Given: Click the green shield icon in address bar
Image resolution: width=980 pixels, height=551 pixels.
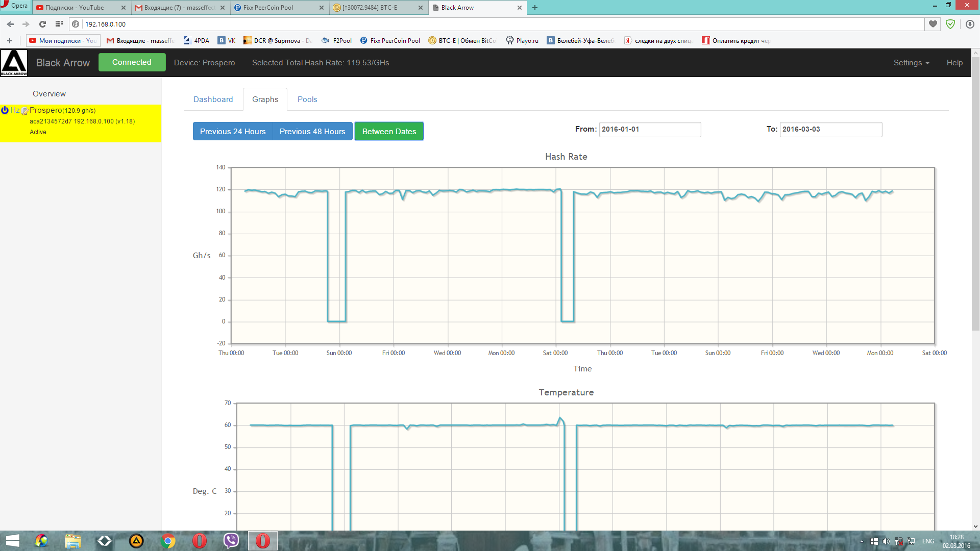Looking at the screenshot, I should pyautogui.click(x=950, y=24).
